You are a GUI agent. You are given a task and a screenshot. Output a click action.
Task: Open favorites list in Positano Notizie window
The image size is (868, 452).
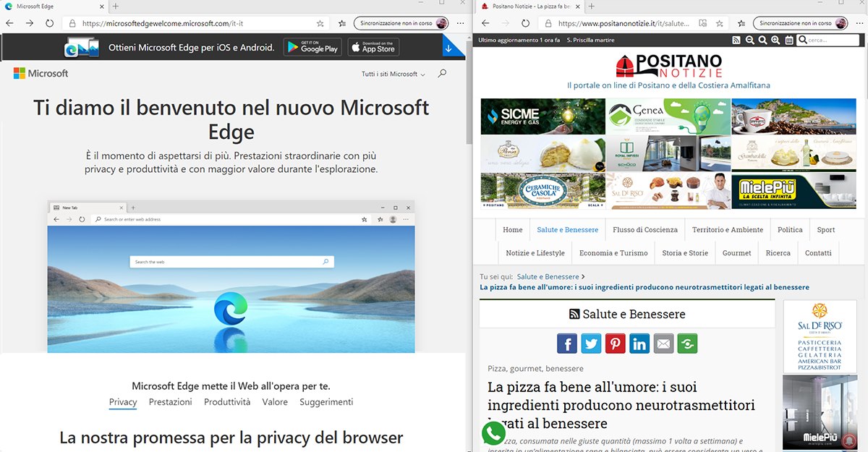point(741,23)
